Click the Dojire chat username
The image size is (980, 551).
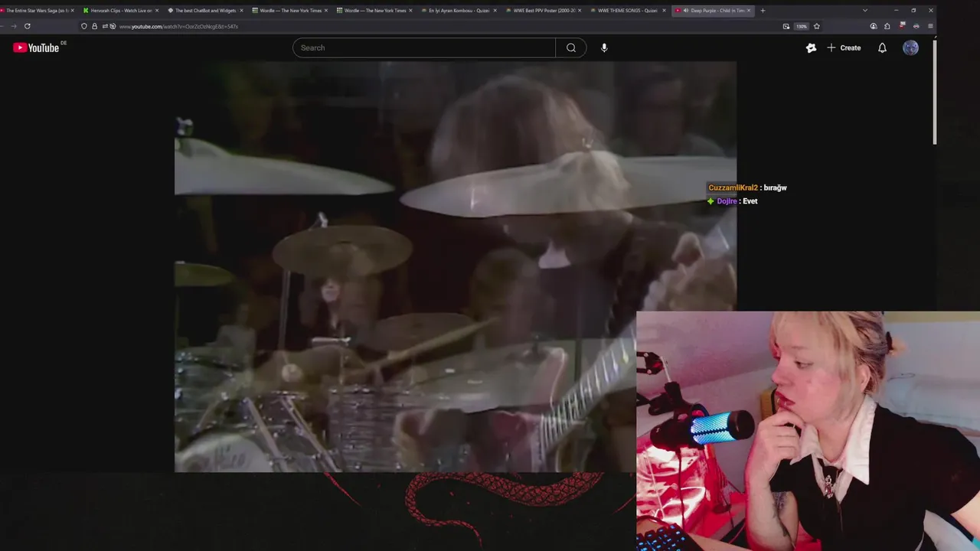coord(727,201)
